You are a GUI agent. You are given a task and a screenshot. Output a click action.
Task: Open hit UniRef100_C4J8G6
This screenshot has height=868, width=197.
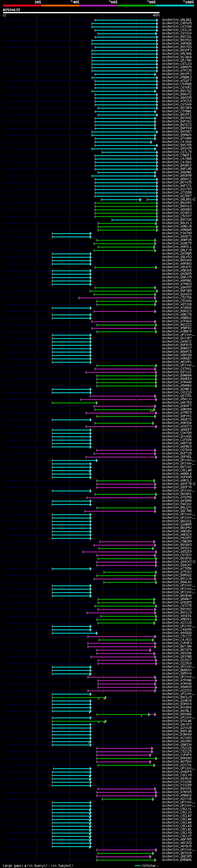pyautogui.click(x=177, y=142)
